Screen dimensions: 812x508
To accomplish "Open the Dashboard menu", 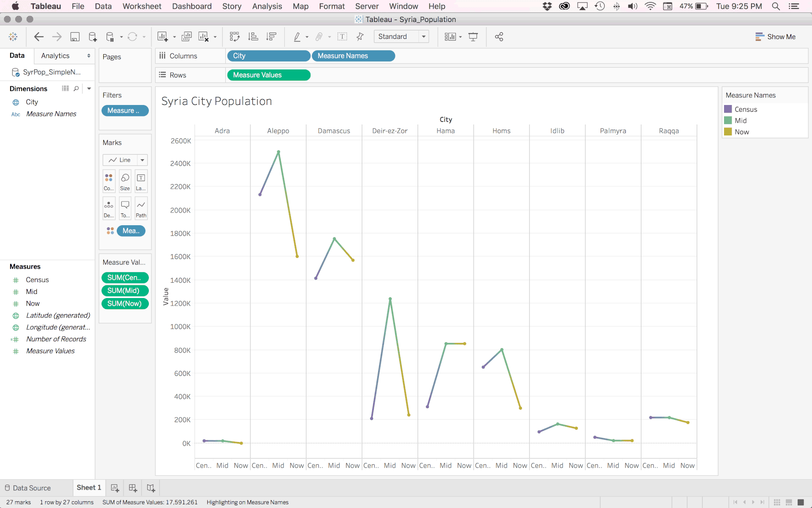I will [x=192, y=6].
